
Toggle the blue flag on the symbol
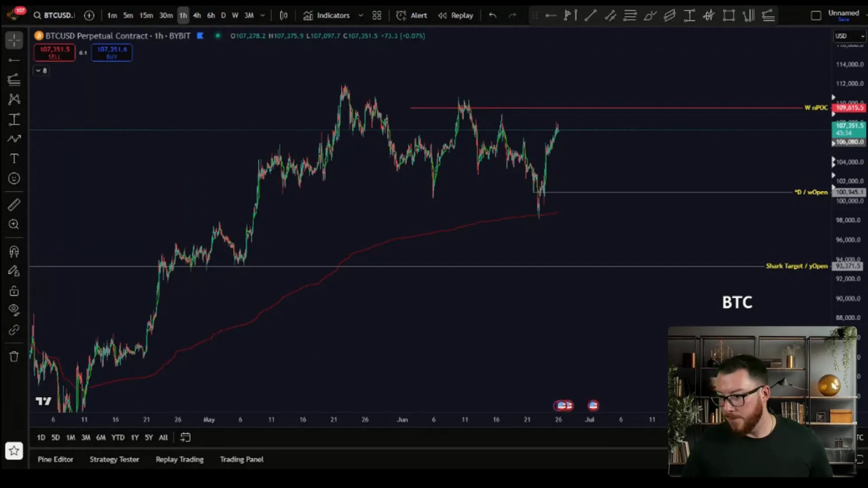point(200,36)
